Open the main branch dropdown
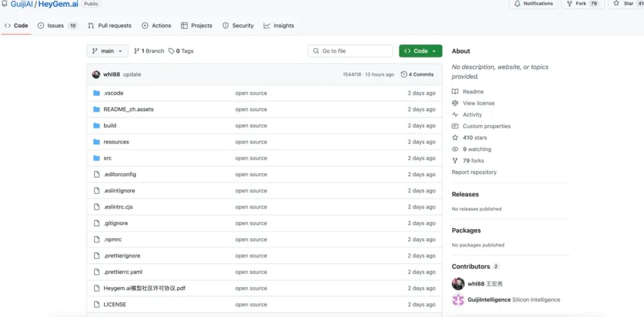The height and width of the screenshot is (317, 644). tap(107, 51)
